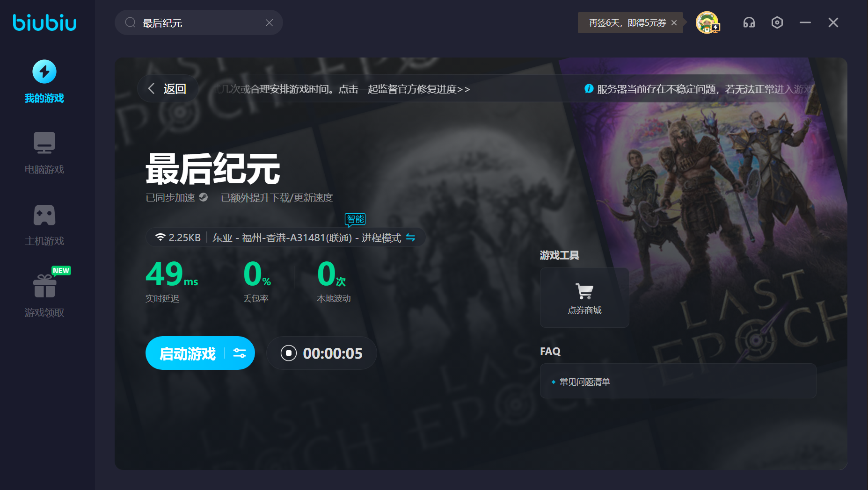Click the customer support headset icon

(749, 22)
